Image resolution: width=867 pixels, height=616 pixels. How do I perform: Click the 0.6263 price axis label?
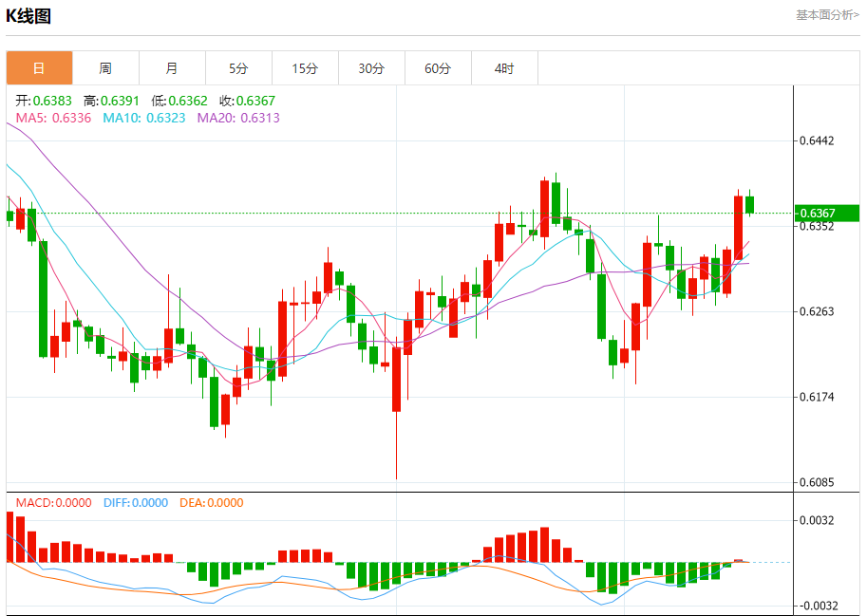click(x=818, y=311)
